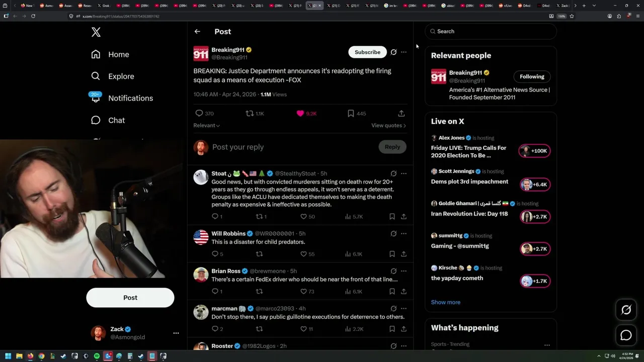This screenshot has width=644, height=362.
Task: Open more options on Breaking911 post
Action: click(404, 52)
